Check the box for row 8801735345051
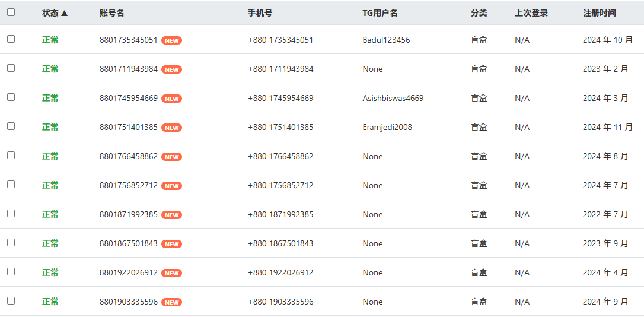This screenshot has height=317, width=644. coord(11,39)
